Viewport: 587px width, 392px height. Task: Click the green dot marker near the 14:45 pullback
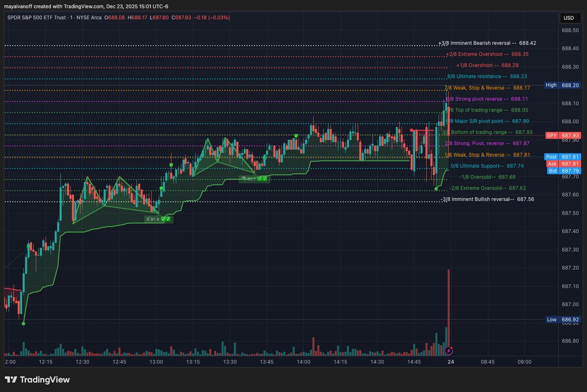(436, 189)
